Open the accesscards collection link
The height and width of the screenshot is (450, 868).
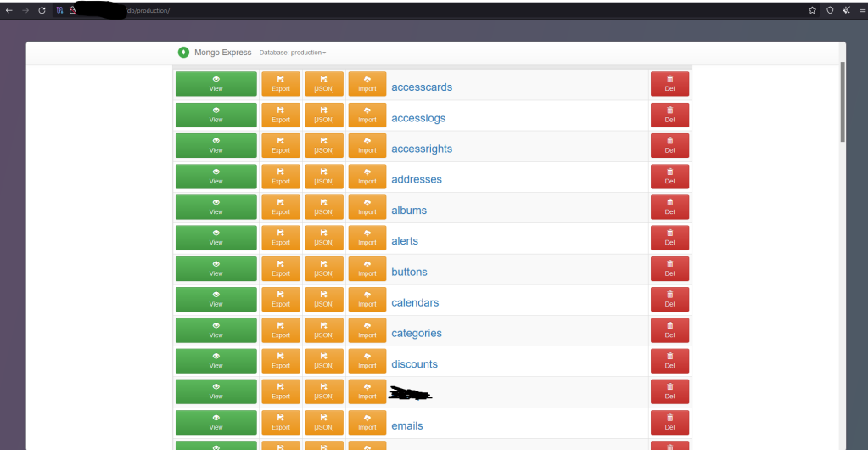tap(422, 87)
